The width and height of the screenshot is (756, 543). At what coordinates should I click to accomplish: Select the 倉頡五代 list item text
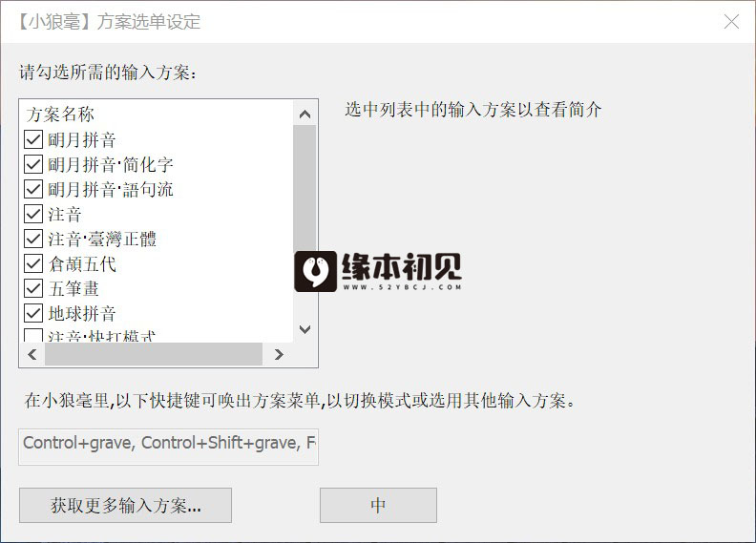(82, 264)
